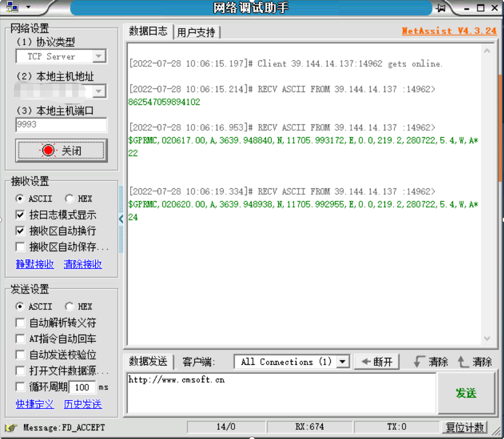This screenshot has height=439, width=504.
Task: Click the 本地主机端口 field showing 9993
Action: tap(61, 125)
